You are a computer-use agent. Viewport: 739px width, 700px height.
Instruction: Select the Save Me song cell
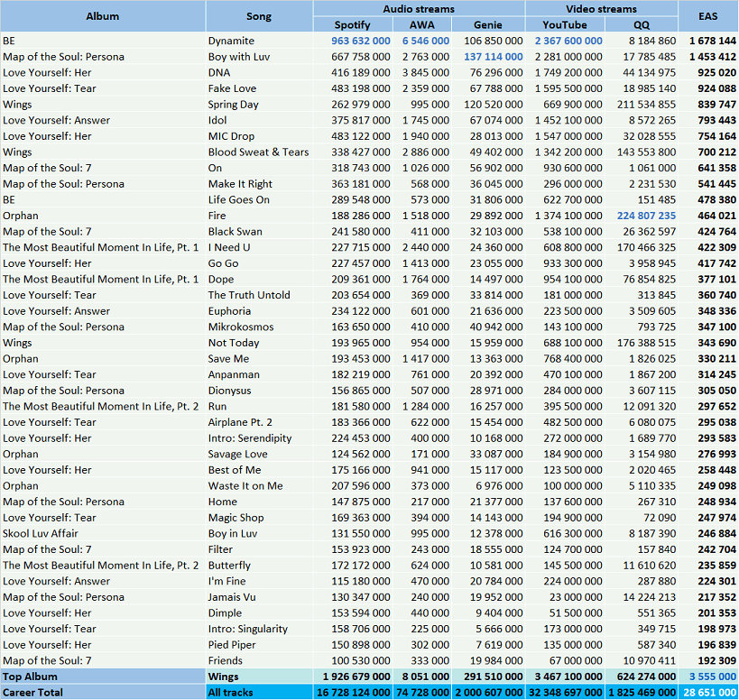(259, 358)
